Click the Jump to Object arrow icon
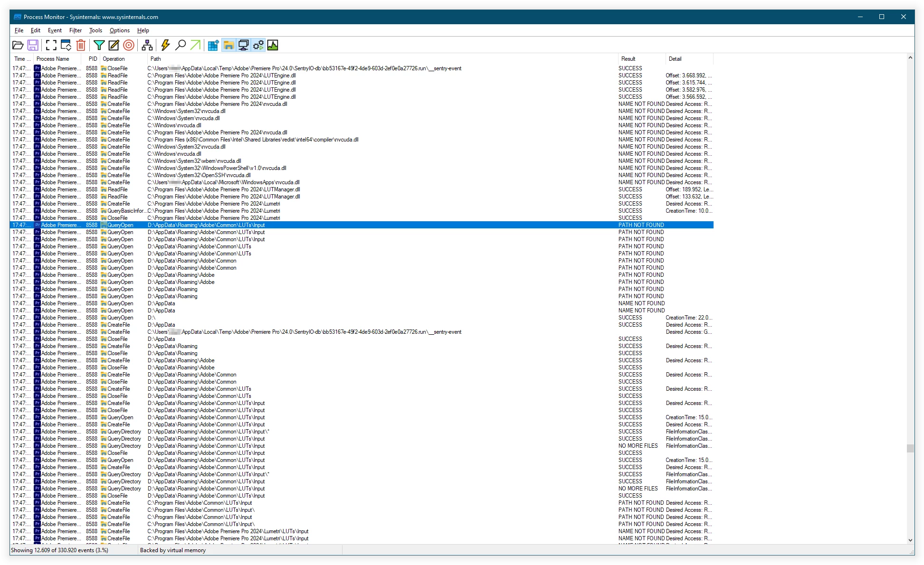Image resolution: width=924 pixels, height=565 pixels. coord(195,45)
